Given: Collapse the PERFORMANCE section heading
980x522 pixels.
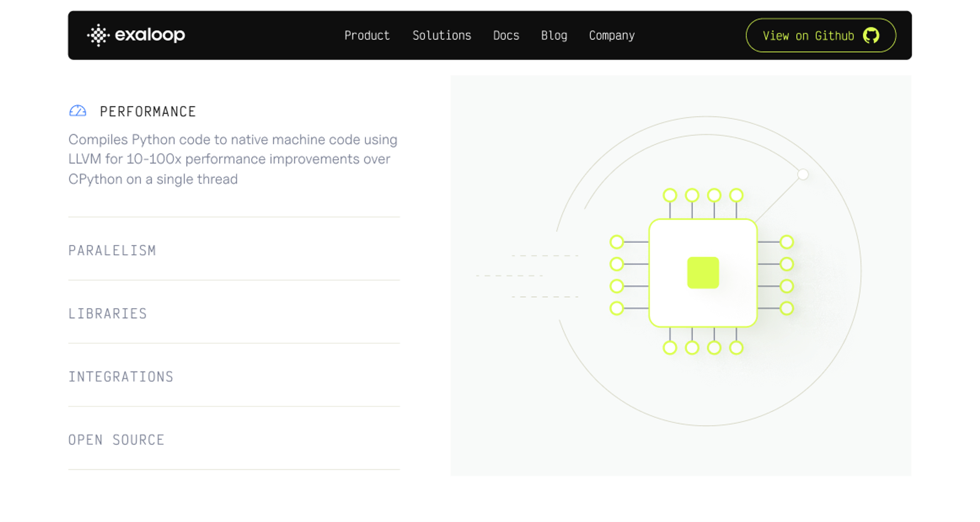Looking at the screenshot, I should point(148,111).
